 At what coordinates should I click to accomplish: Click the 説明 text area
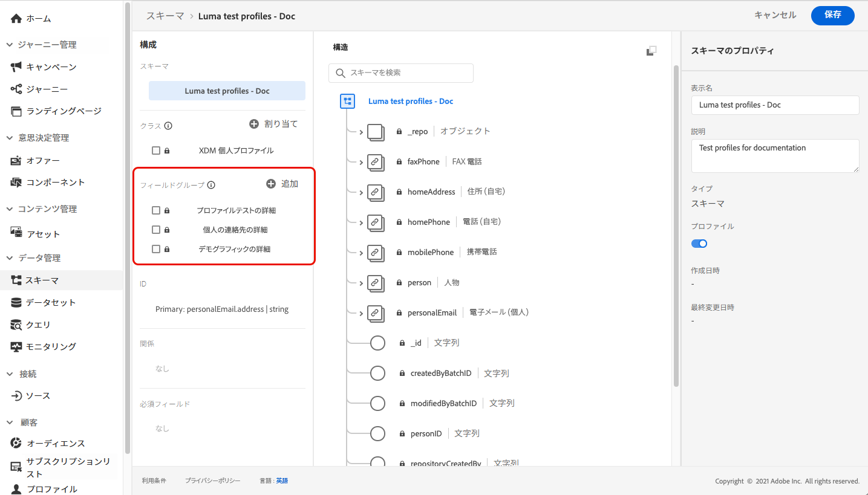click(775, 156)
